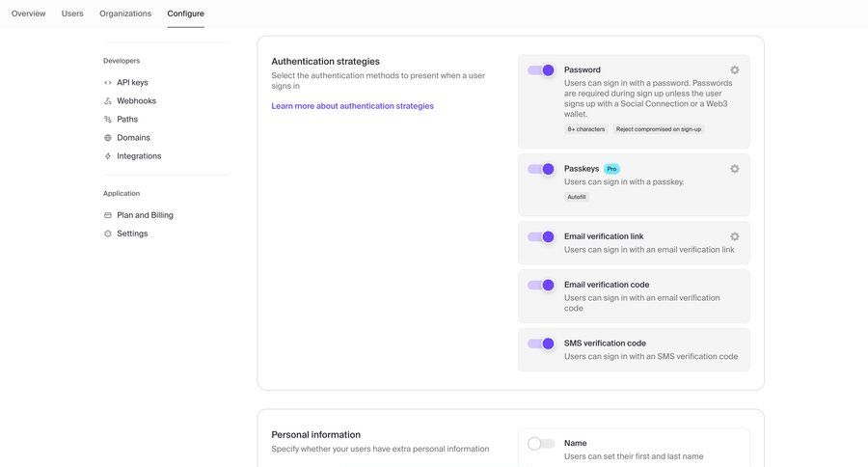Go to the Overview tab

point(29,14)
